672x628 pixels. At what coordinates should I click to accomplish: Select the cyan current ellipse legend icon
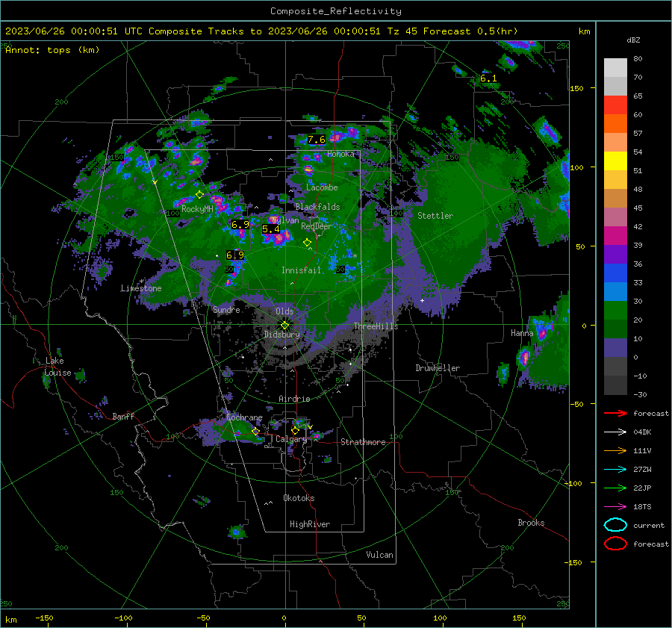pyautogui.click(x=615, y=525)
